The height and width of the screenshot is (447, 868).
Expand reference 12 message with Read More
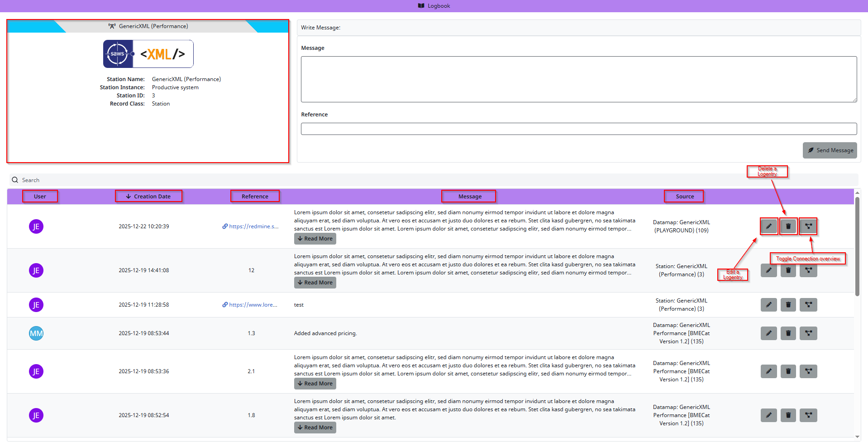coord(315,283)
